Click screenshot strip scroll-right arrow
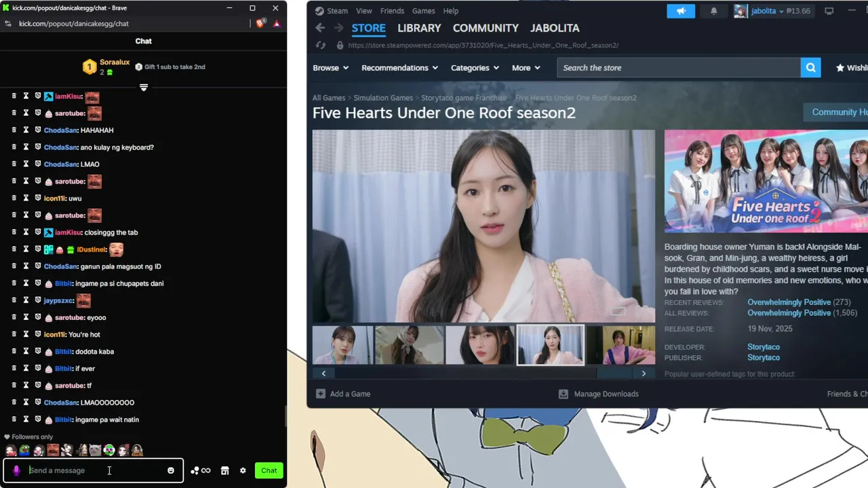The height and width of the screenshot is (488, 868). point(644,373)
